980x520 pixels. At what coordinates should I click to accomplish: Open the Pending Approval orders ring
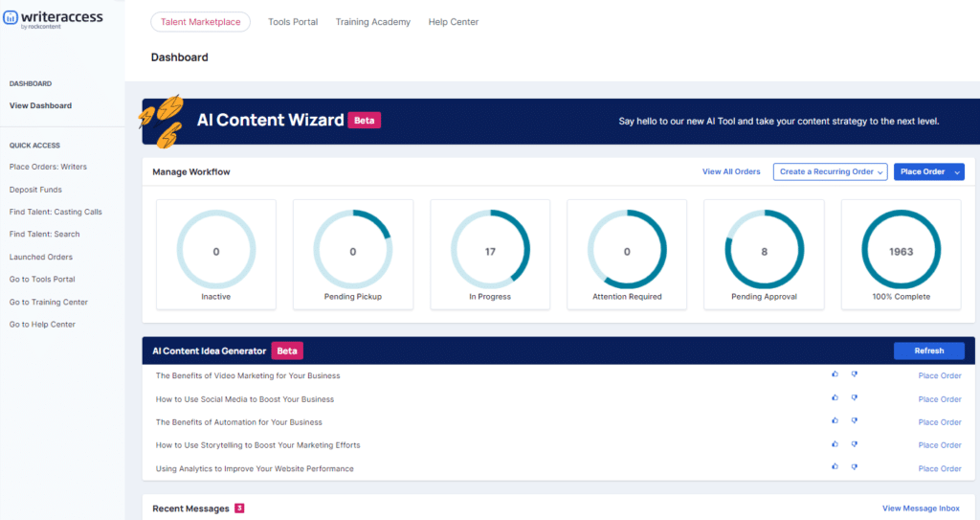click(x=765, y=250)
